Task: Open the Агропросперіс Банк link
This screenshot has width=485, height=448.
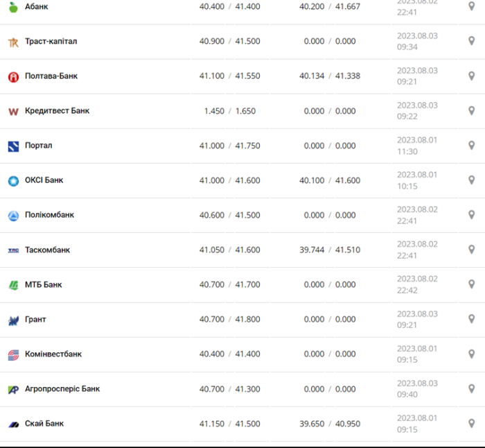Action: 62,388
